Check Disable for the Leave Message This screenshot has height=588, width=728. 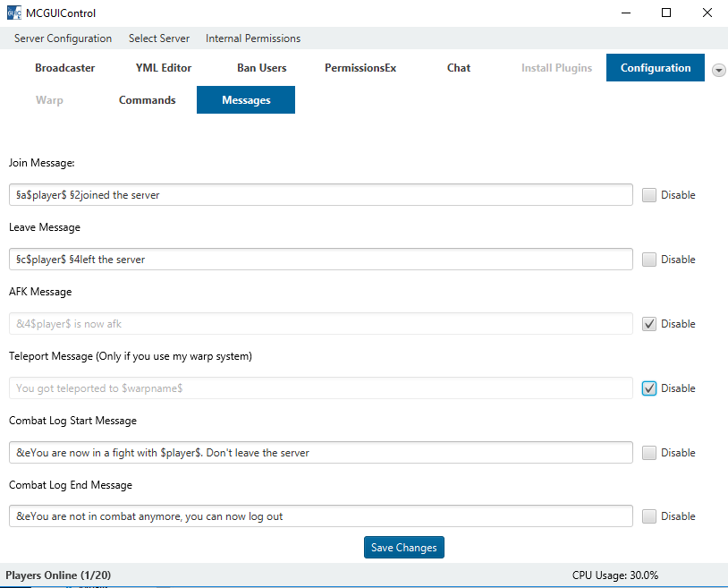(649, 260)
